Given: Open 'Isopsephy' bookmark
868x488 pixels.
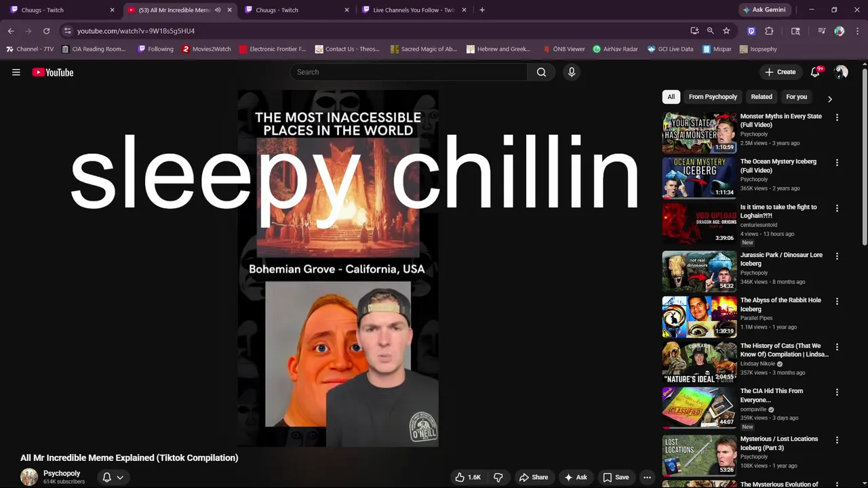Looking at the screenshot, I should (758, 49).
